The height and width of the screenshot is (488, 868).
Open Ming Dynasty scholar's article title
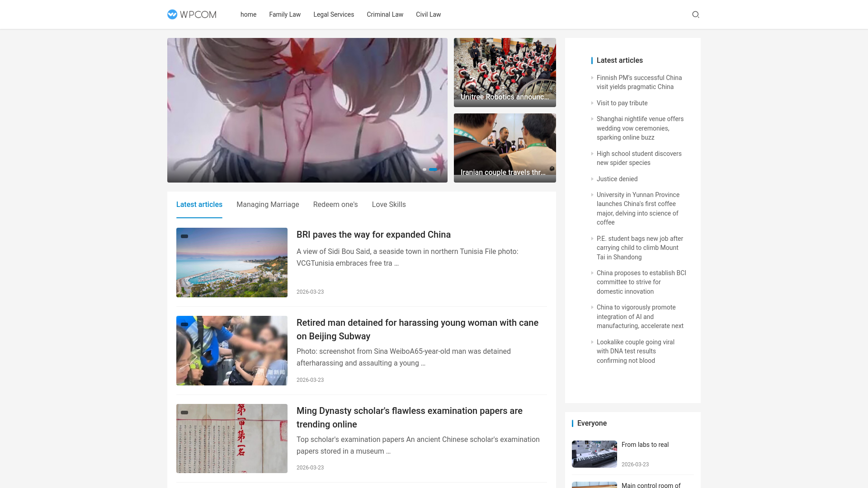(x=410, y=418)
